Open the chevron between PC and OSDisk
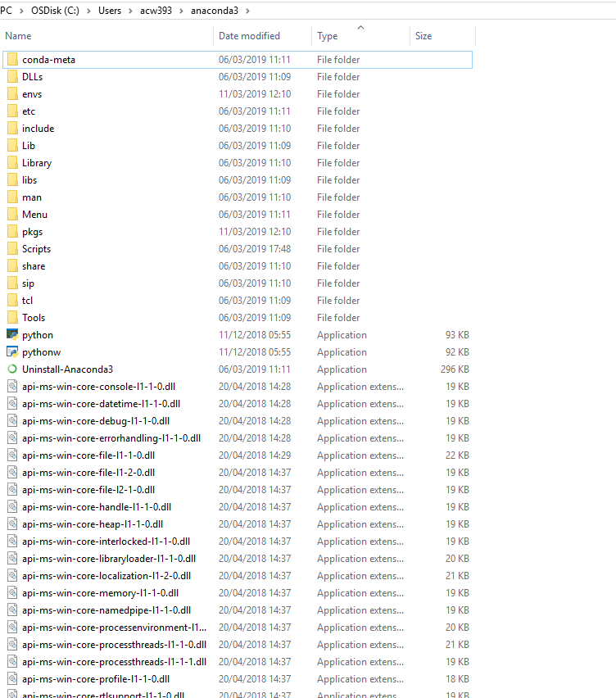The height and width of the screenshot is (698, 616). pyautogui.click(x=21, y=11)
